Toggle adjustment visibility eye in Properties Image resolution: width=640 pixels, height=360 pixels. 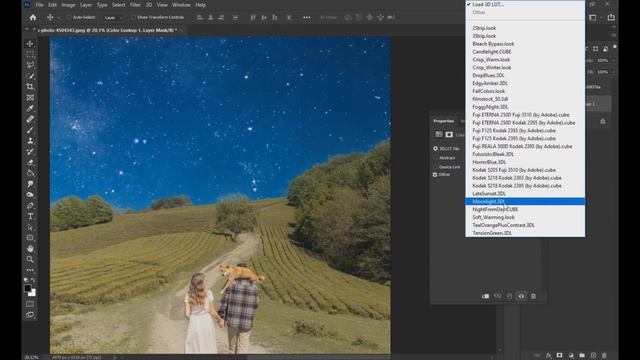point(521,296)
